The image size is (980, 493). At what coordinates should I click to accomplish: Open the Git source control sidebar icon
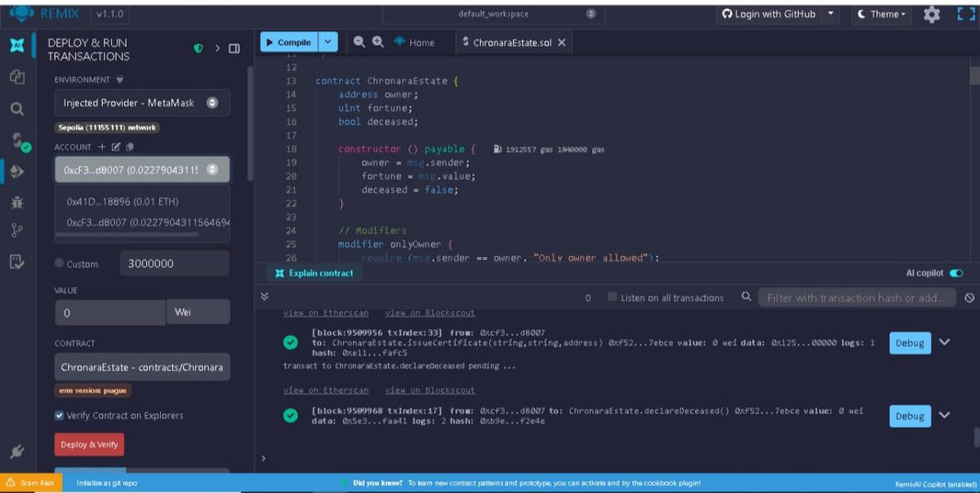pyautogui.click(x=17, y=231)
